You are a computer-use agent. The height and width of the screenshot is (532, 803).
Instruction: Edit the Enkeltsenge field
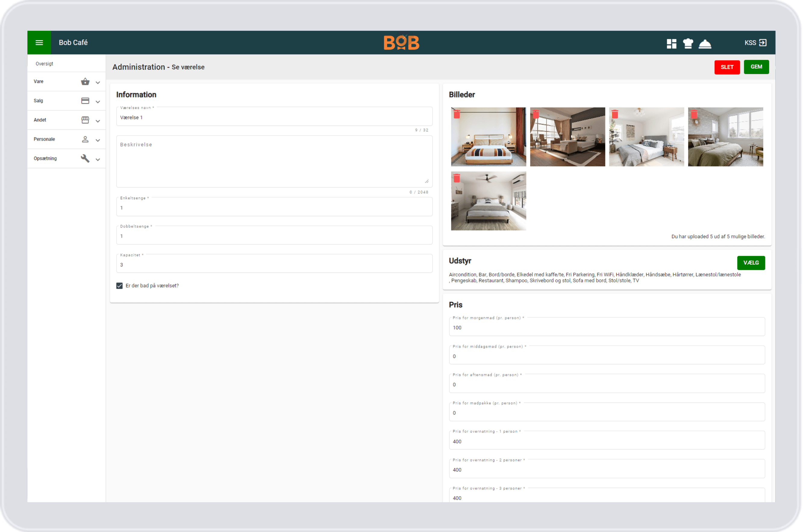(274, 207)
